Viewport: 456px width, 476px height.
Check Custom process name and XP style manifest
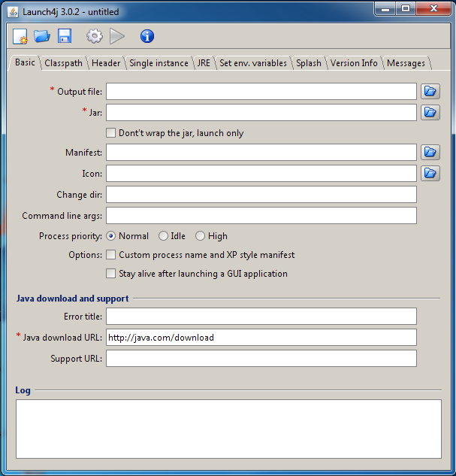110,255
